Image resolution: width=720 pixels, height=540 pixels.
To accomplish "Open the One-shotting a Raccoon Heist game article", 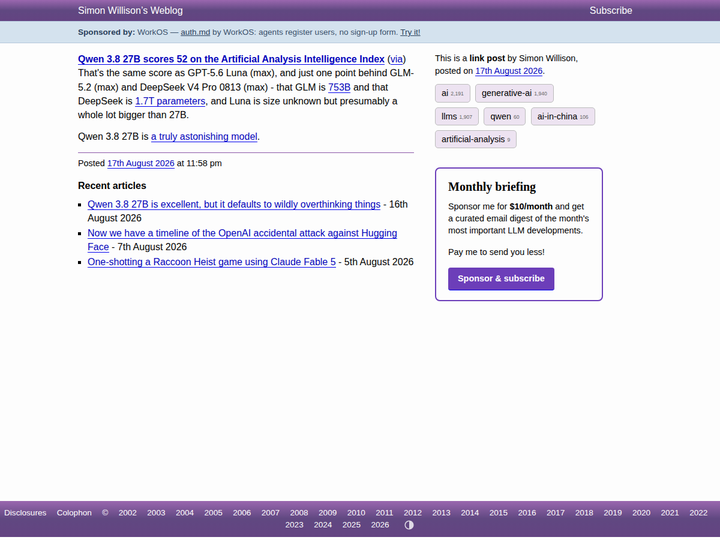I will pyautogui.click(x=211, y=262).
